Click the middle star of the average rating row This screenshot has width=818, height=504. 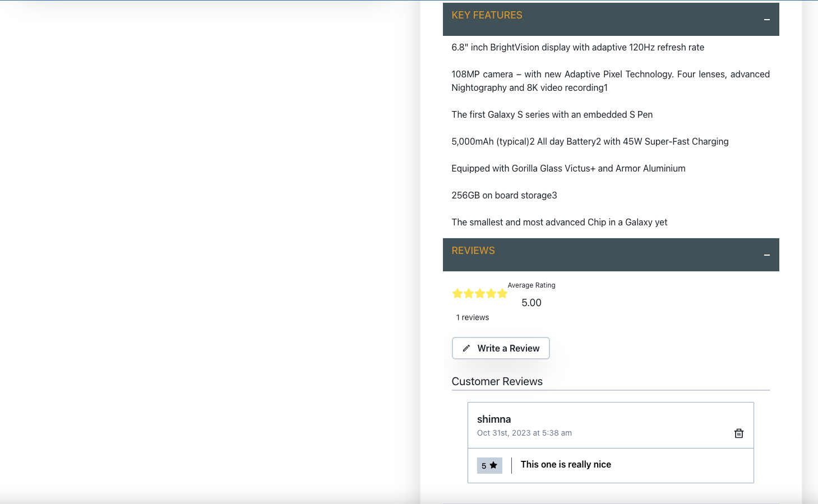coord(480,293)
